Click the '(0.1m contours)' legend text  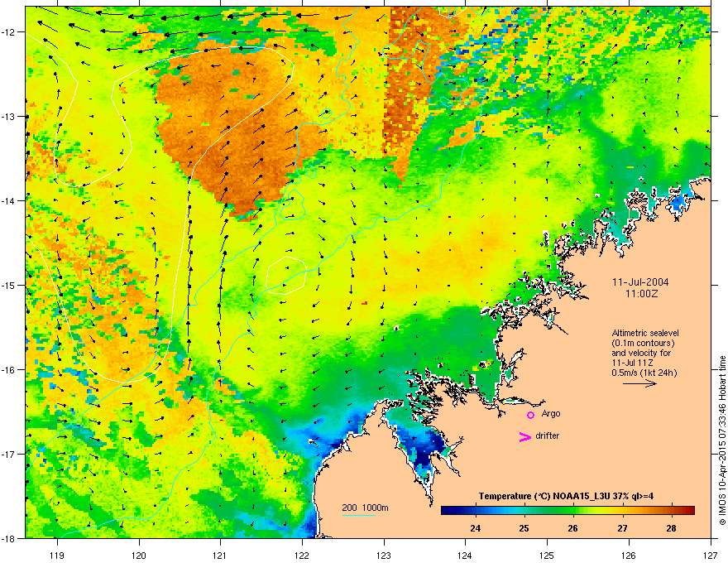(643, 344)
